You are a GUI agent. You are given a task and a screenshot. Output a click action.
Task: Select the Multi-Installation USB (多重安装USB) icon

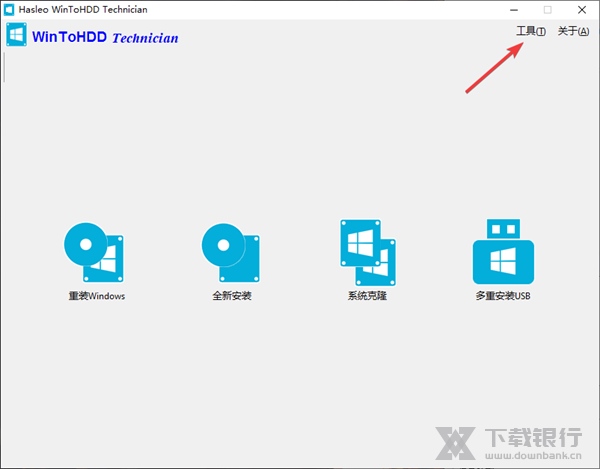(x=503, y=251)
